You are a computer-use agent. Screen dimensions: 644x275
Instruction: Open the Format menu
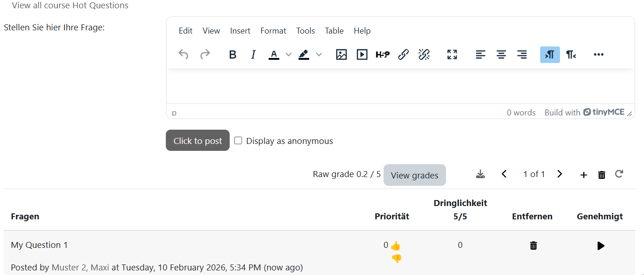273,31
